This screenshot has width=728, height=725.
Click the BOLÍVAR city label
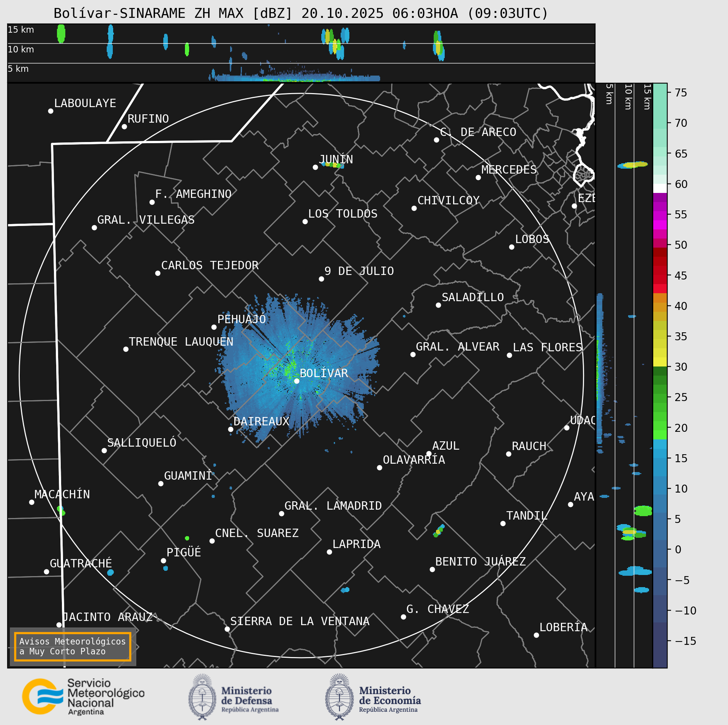tap(324, 373)
